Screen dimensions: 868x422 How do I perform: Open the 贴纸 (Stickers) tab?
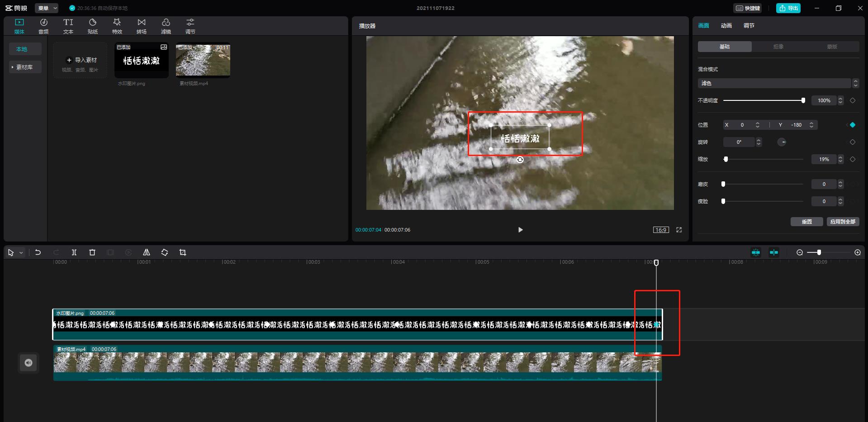click(93, 26)
